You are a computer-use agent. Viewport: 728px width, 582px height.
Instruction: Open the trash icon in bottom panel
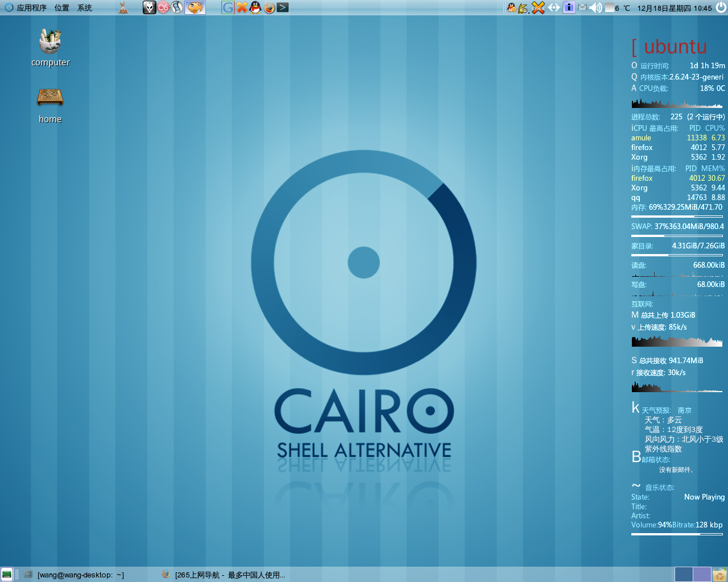point(719,574)
